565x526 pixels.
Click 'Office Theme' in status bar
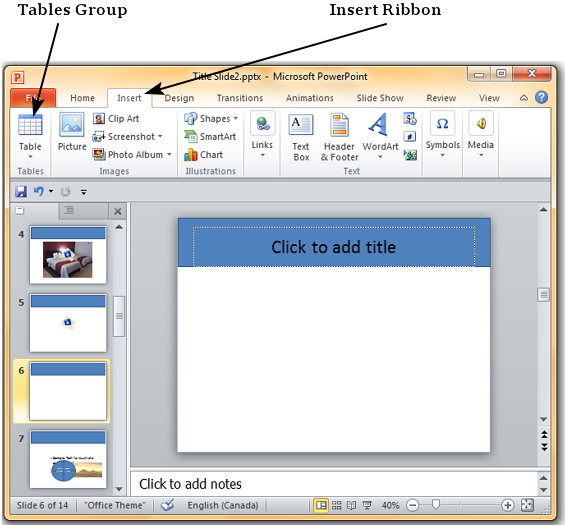click(x=115, y=505)
